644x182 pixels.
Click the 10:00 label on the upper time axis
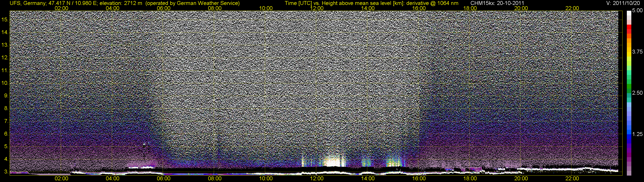coord(266,8)
